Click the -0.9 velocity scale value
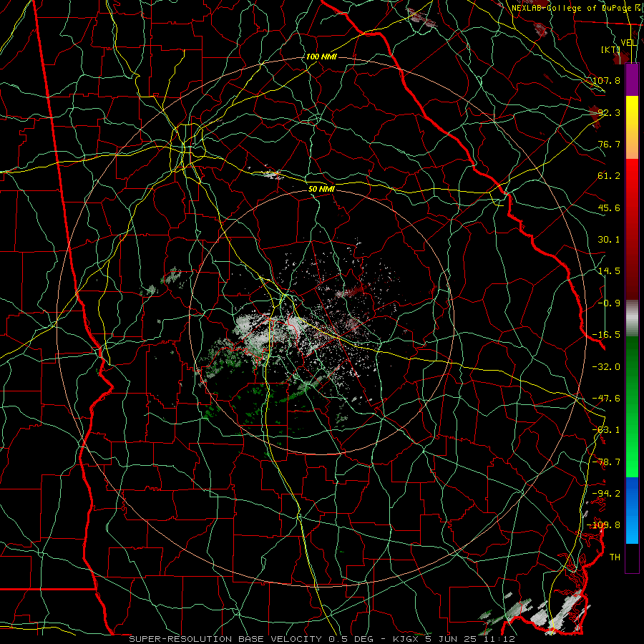644x644 pixels. (x=609, y=303)
